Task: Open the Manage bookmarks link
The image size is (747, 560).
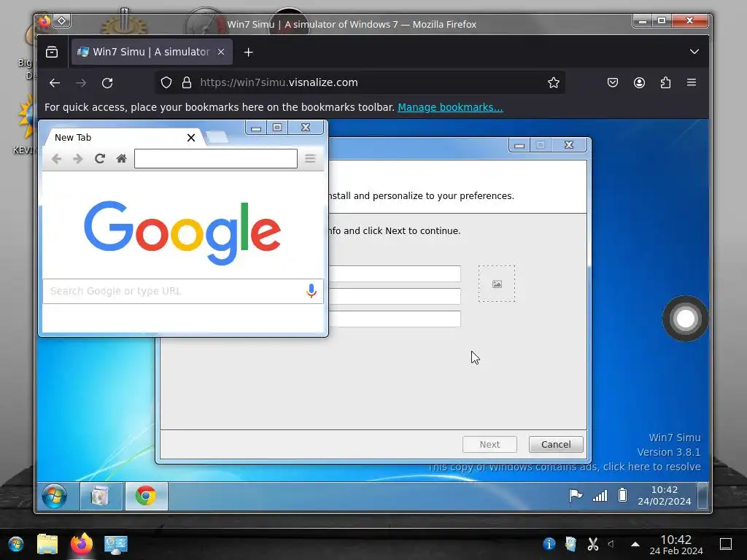Action: [x=450, y=107]
